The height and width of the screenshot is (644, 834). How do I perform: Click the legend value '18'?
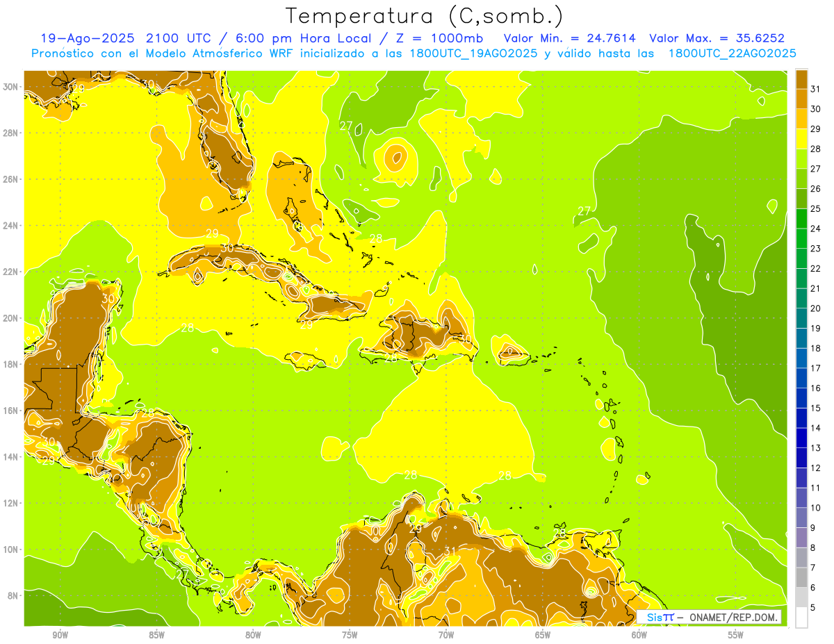pos(816,348)
